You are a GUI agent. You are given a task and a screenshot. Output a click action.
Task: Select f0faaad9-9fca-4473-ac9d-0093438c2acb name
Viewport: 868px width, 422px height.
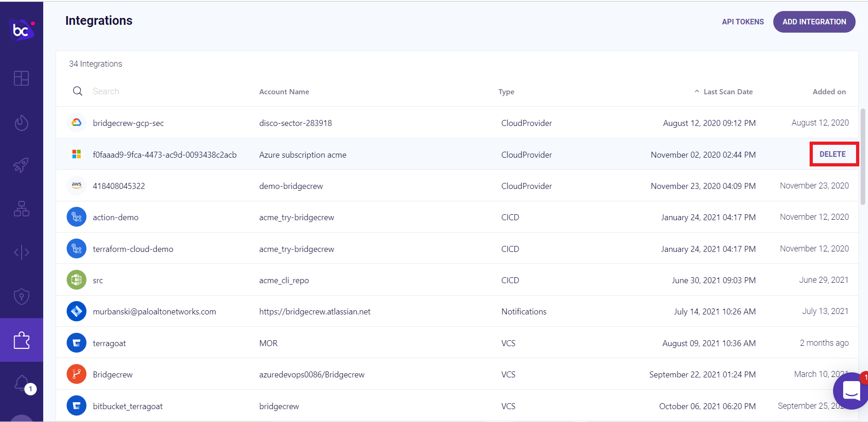point(165,155)
